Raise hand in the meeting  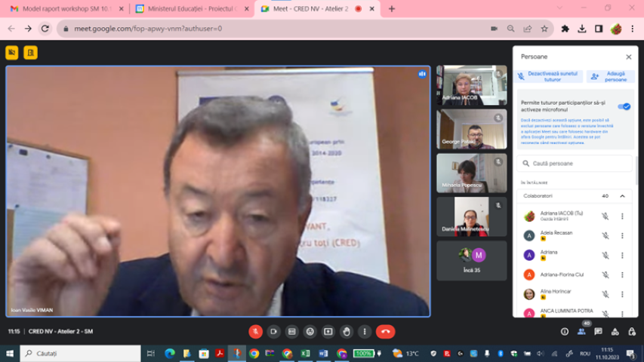point(347,332)
